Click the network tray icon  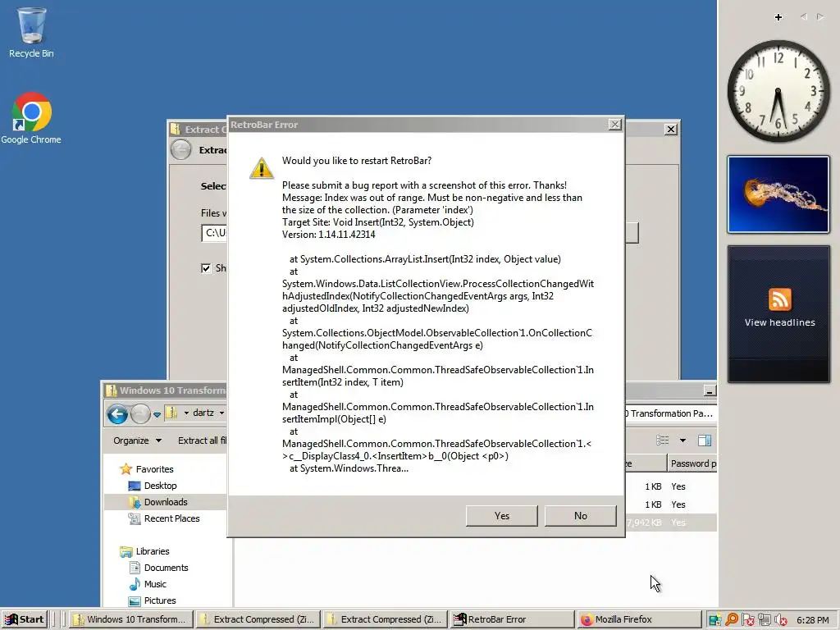(765, 620)
